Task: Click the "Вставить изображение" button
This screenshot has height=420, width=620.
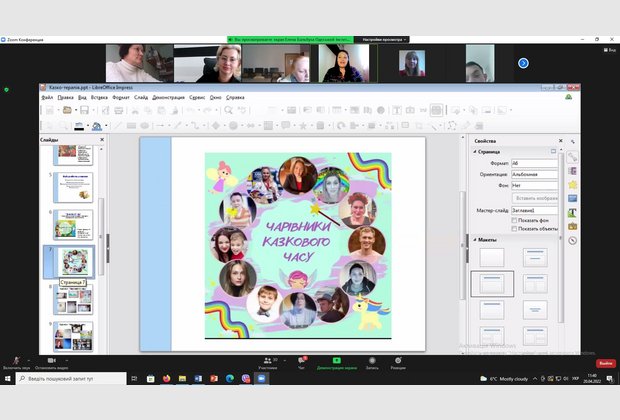Action: pos(536,198)
